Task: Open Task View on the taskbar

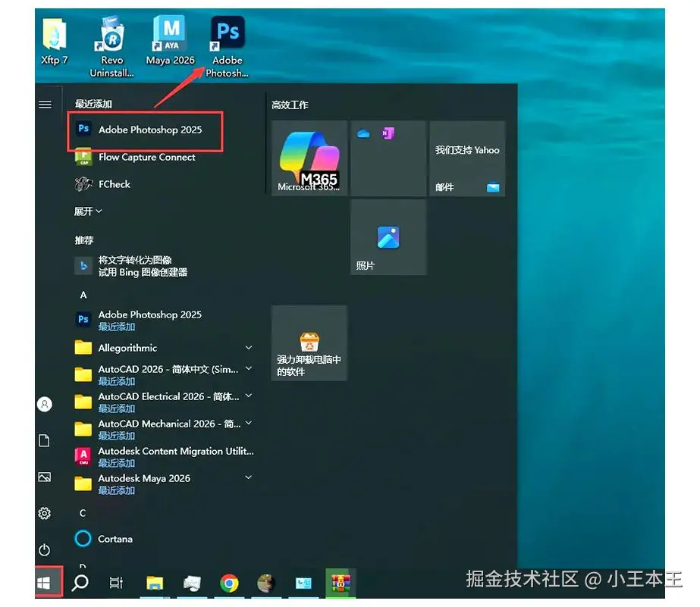Action: pos(116,583)
